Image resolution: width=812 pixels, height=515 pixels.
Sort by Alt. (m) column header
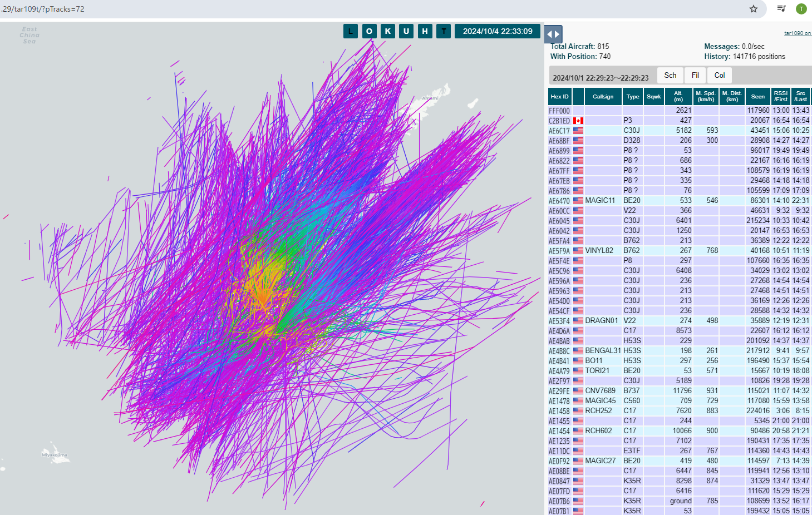tap(678, 97)
